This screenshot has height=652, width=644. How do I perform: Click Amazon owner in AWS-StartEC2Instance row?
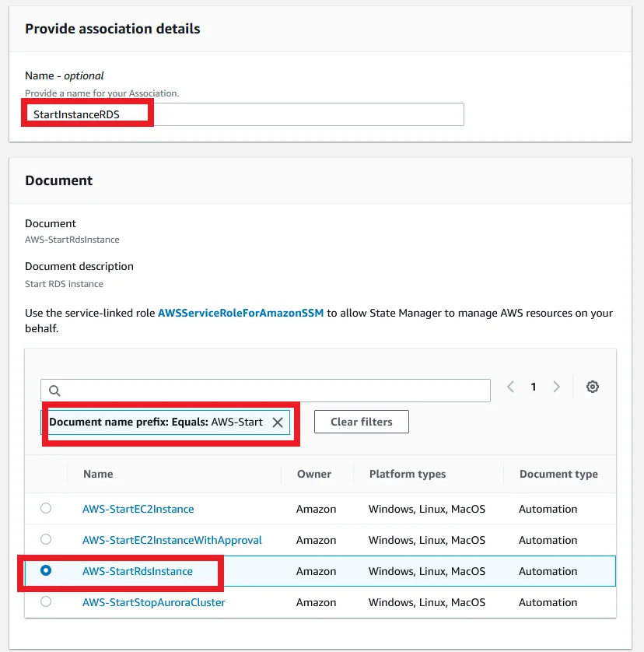tap(316, 509)
